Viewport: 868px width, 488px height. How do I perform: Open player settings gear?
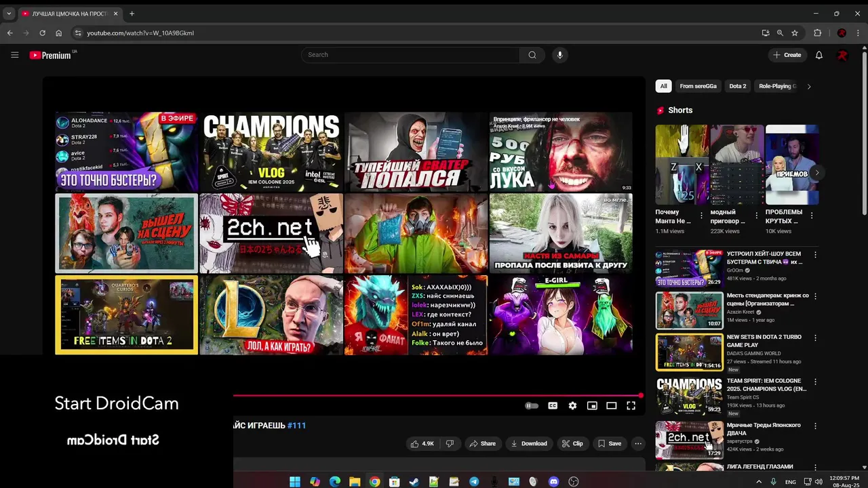[572, 406]
